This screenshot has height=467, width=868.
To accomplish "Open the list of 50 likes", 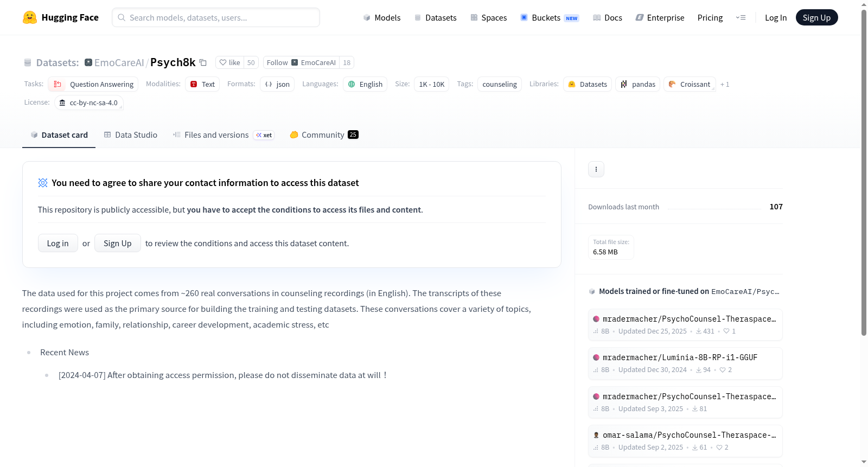I will click(251, 62).
